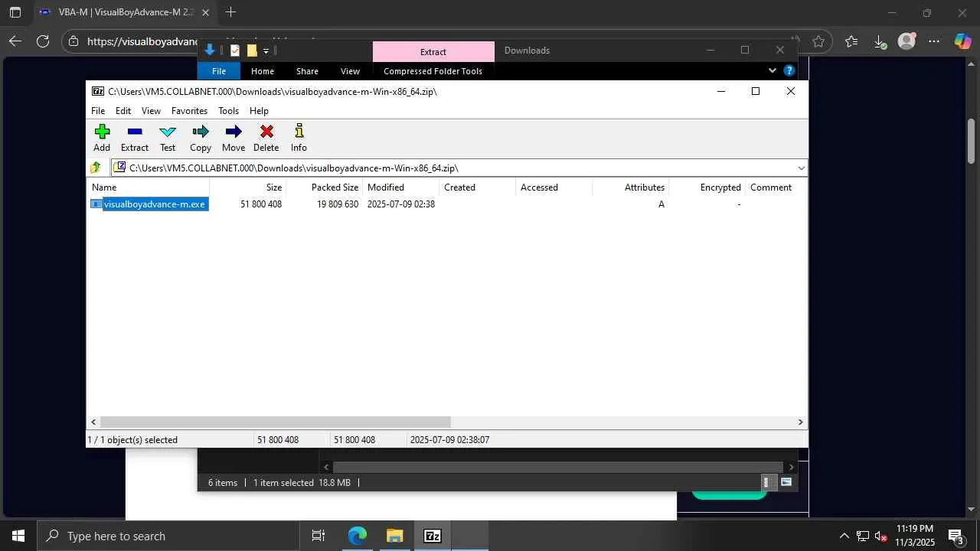Open File Explorer's blue Help icon
The height and width of the screenshot is (551, 980).
(x=789, y=70)
